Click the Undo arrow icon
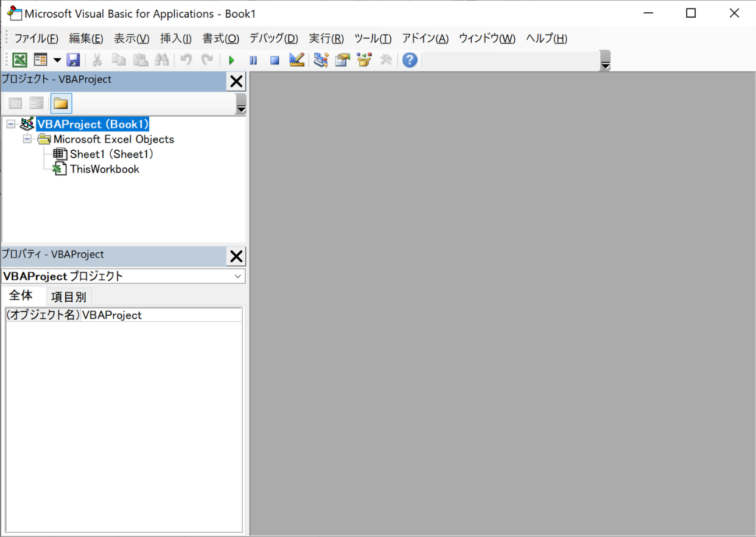Screen dimensions: 756x537 pos(186,60)
